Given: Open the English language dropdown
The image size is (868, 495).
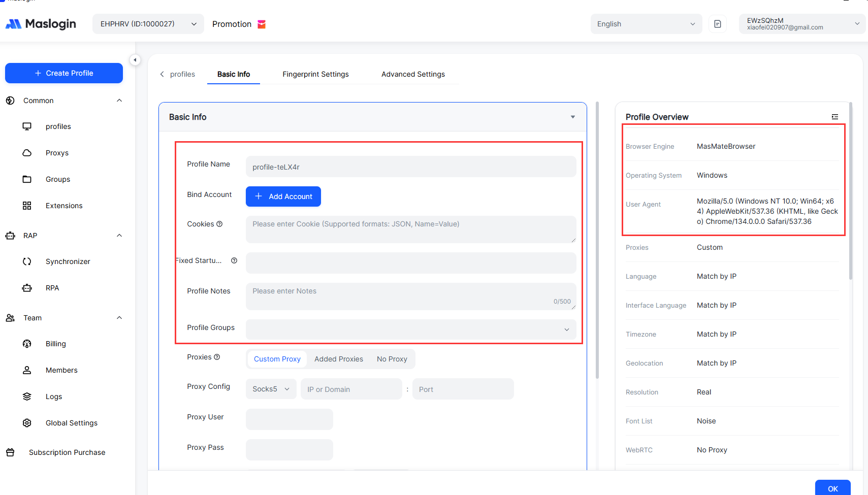Looking at the screenshot, I should 646,24.
